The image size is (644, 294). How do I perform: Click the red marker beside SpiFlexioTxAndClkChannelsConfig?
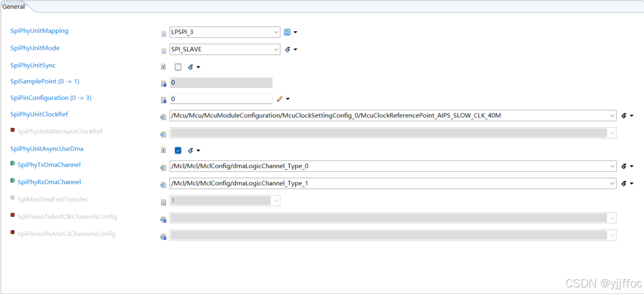(x=13, y=215)
